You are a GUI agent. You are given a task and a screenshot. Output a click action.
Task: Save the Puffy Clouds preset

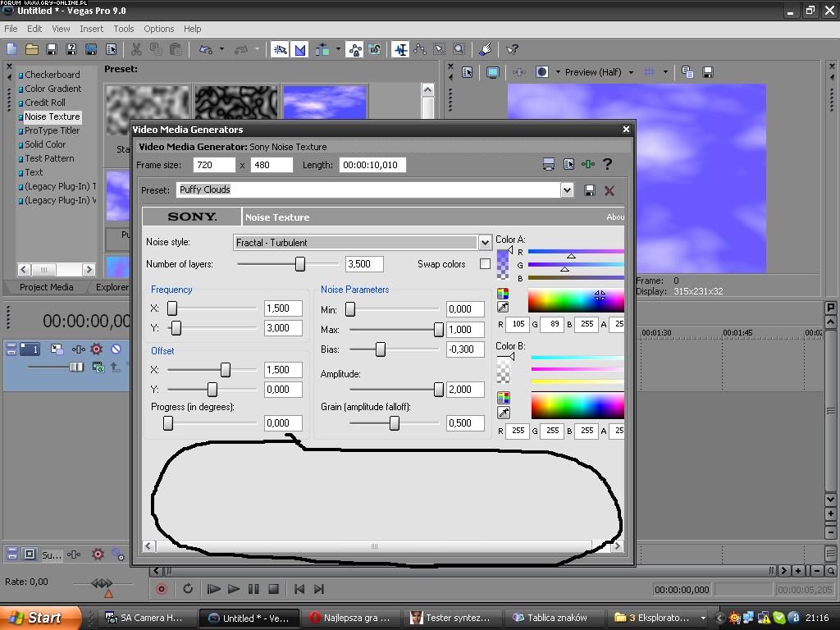click(x=589, y=190)
